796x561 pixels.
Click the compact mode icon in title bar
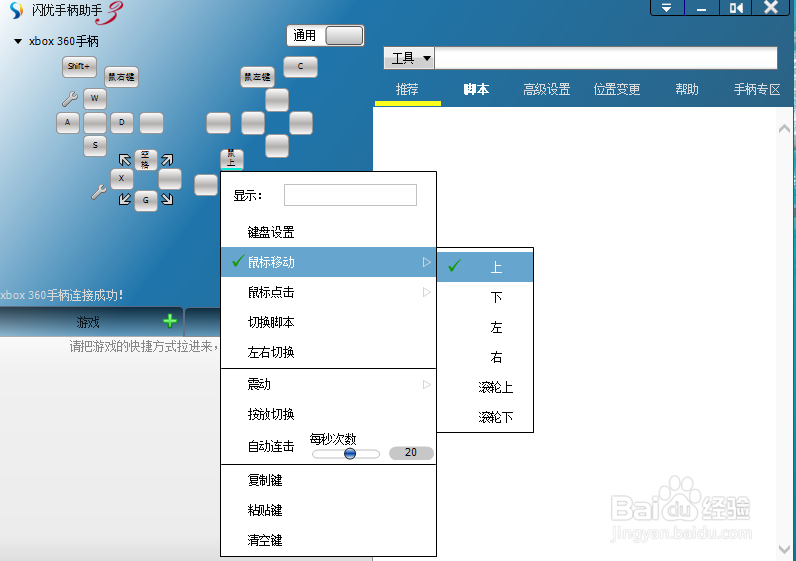pyautogui.click(x=736, y=8)
